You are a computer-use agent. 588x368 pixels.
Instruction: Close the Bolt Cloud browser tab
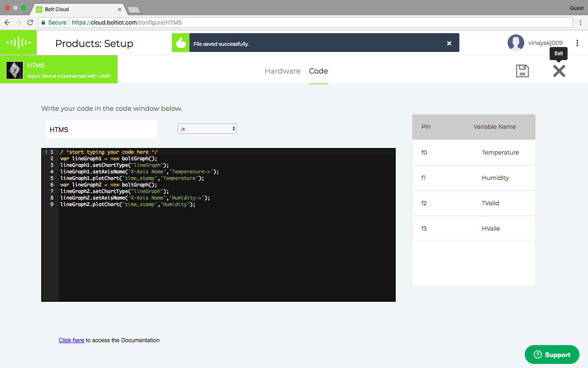click(x=120, y=9)
